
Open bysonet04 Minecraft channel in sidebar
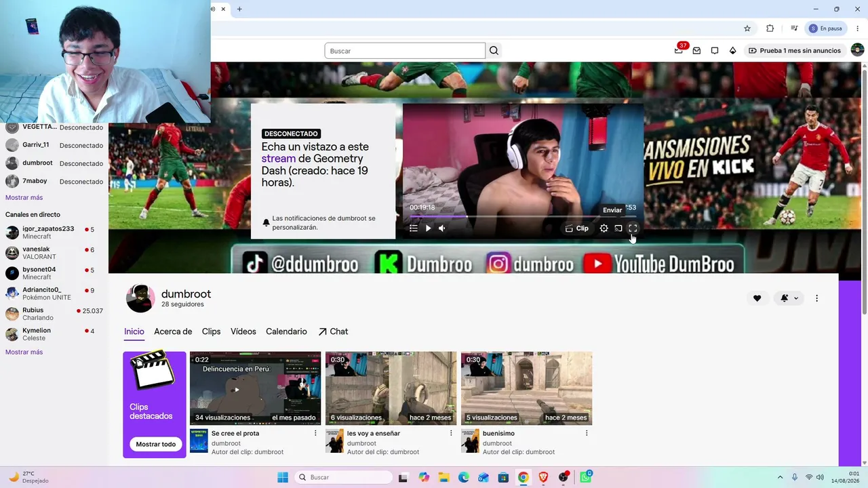[x=54, y=273]
